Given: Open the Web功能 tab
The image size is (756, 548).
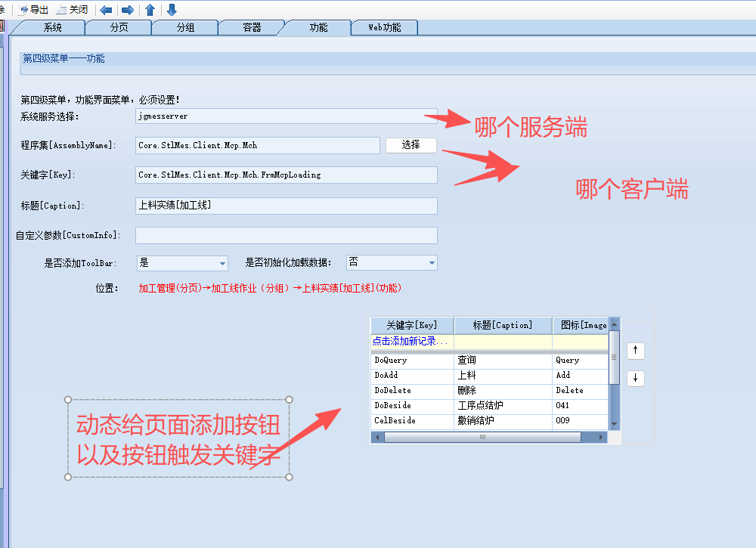Looking at the screenshot, I should pyautogui.click(x=384, y=26).
